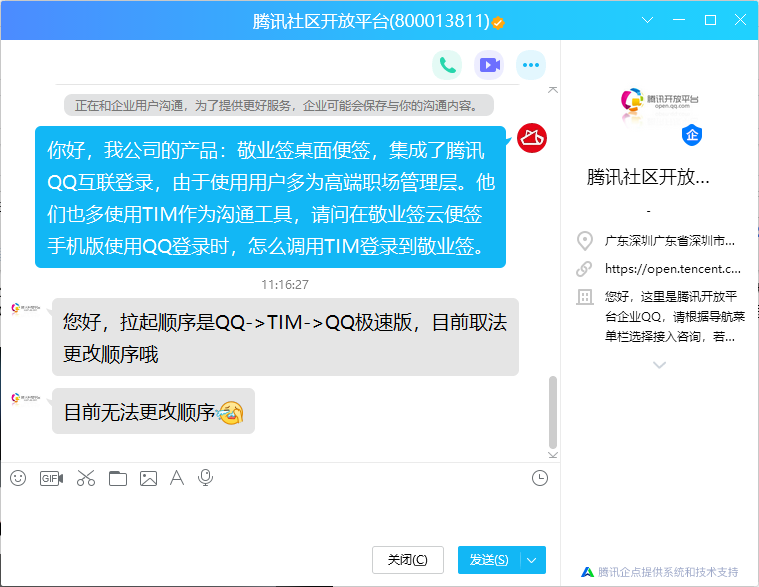Click the 关闭(C) close button
The width and height of the screenshot is (759, 587).
(408, 560)
